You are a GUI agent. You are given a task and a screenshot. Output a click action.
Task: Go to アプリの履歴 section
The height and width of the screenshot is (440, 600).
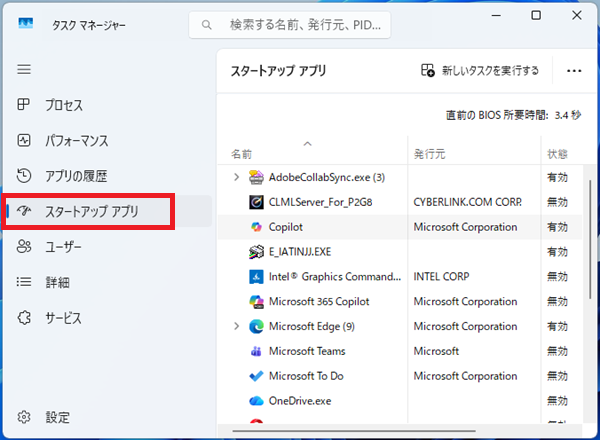75,176
